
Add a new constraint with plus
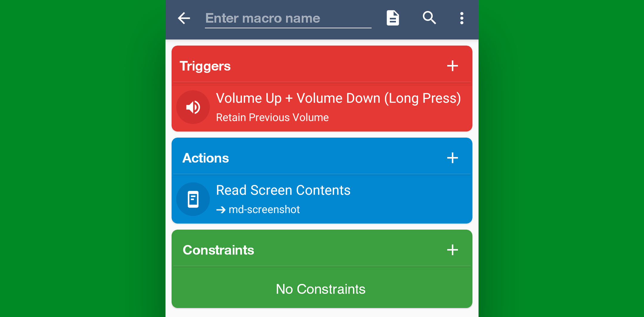pyautogui.click(x=452, y=250)
